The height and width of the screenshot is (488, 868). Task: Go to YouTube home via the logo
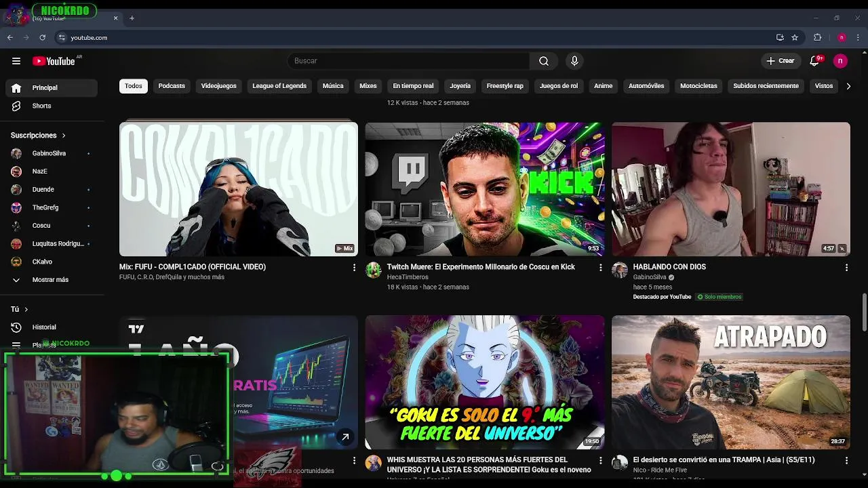coord(54,61)
